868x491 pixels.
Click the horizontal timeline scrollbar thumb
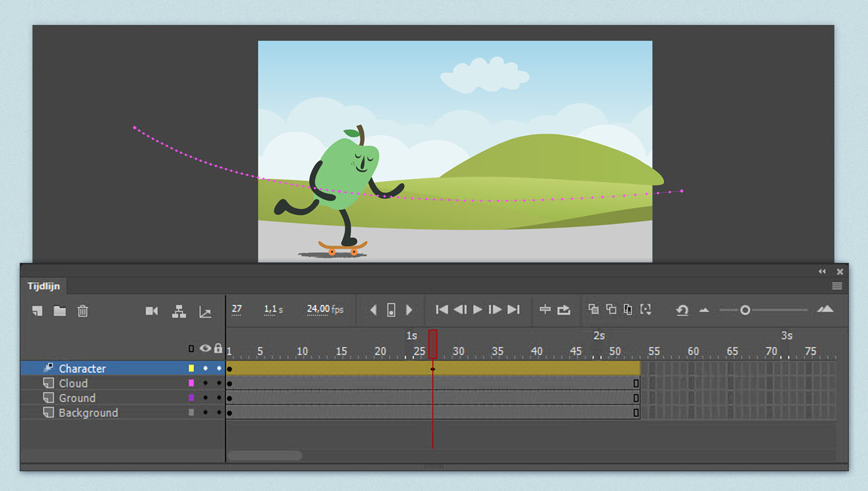pos(265,456)
